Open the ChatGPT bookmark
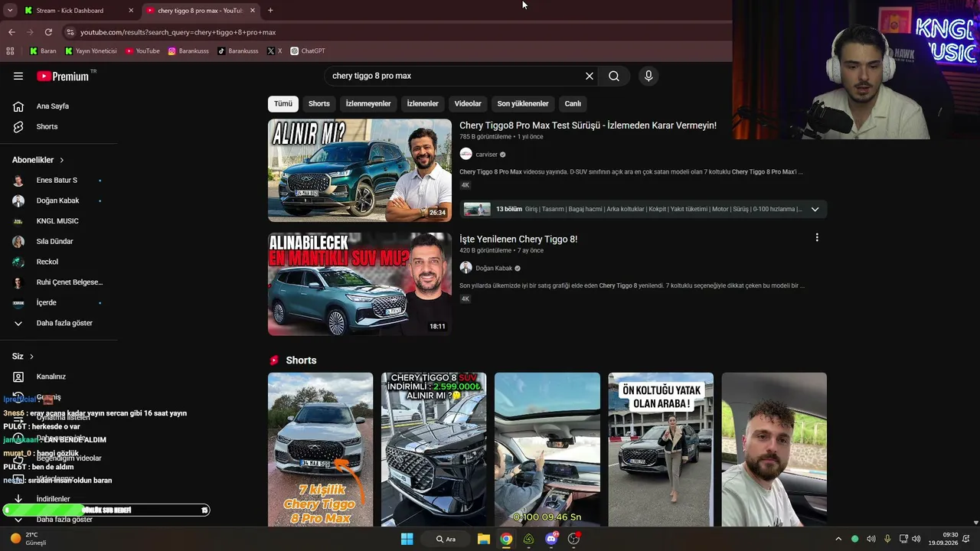This screenshot has width=980, height=551. coord(308,51)
